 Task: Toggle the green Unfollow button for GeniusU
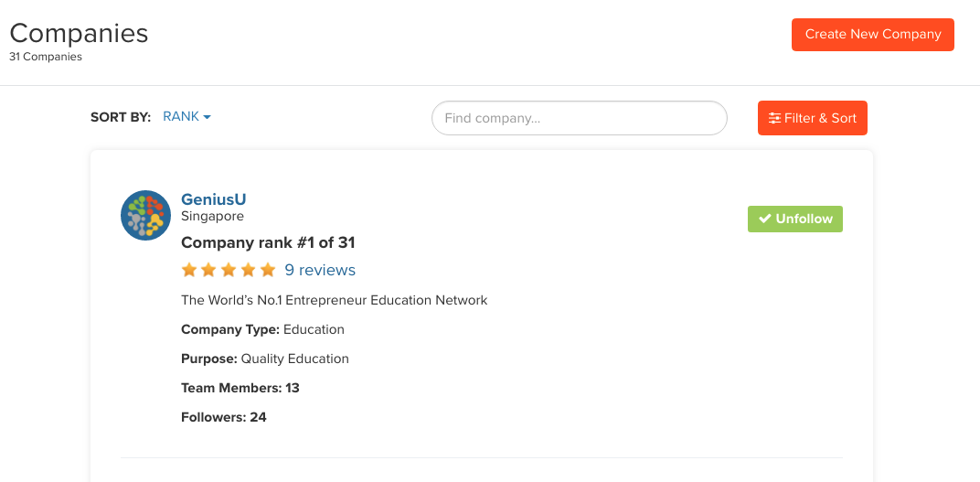pyautogui.click(x=795, y=219)
